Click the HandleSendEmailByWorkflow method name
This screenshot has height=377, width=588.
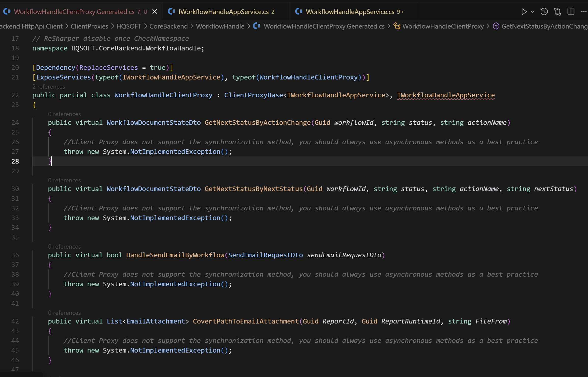point(175,255)
